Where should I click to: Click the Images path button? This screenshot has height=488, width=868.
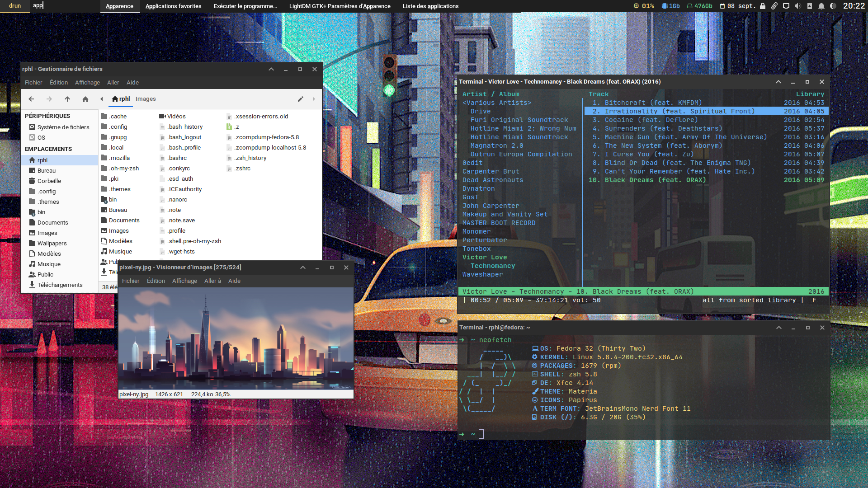[146, 99]
